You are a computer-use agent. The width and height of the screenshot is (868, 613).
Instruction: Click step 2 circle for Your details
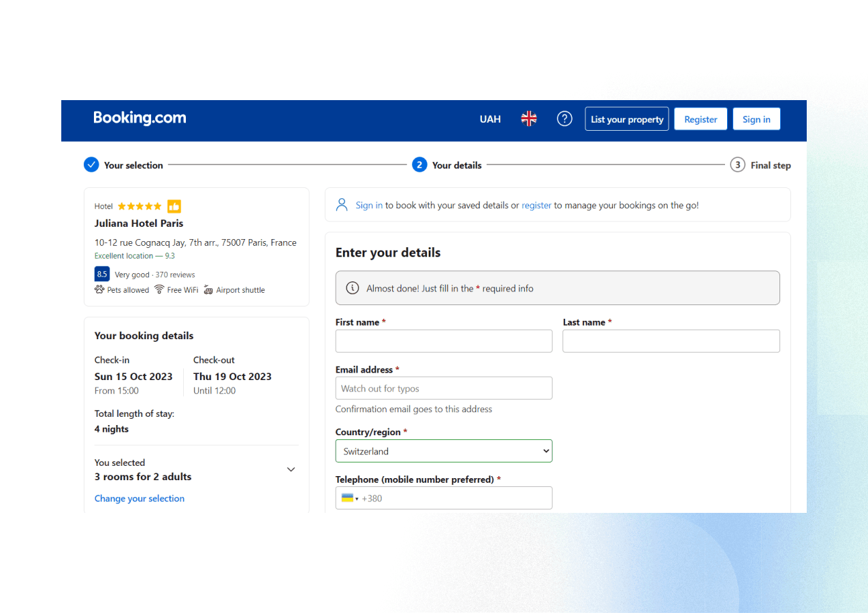coord(419,165)
